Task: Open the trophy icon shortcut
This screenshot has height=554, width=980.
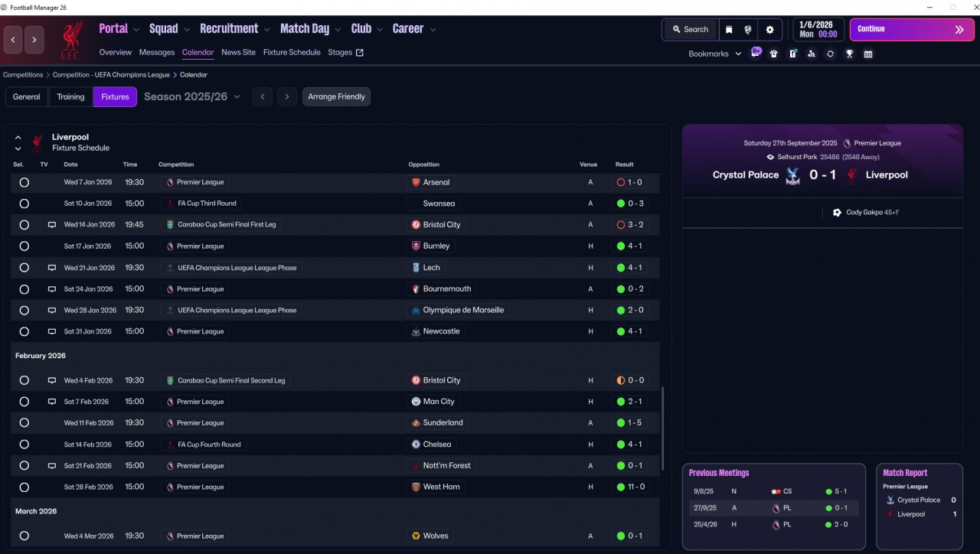Action: pyautogui.click(x=849, y=54)
